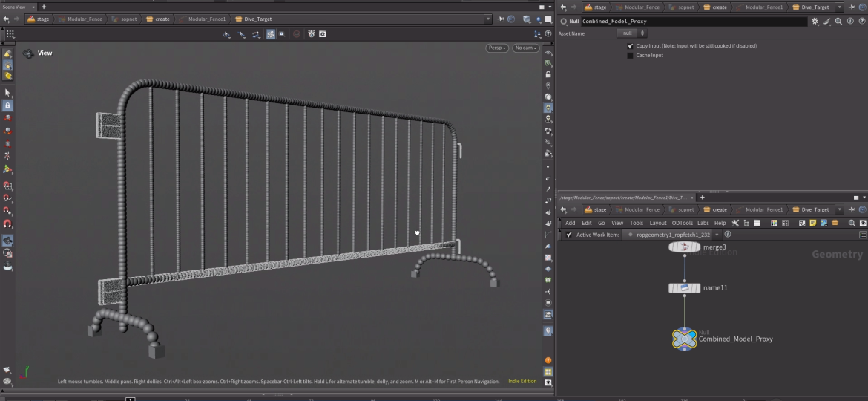Open the Layout menu in network editor

coord(658,223)
